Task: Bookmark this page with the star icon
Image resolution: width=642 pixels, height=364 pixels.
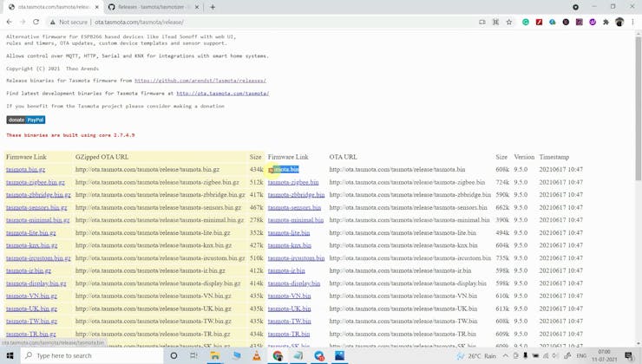Action: (509, 22)
